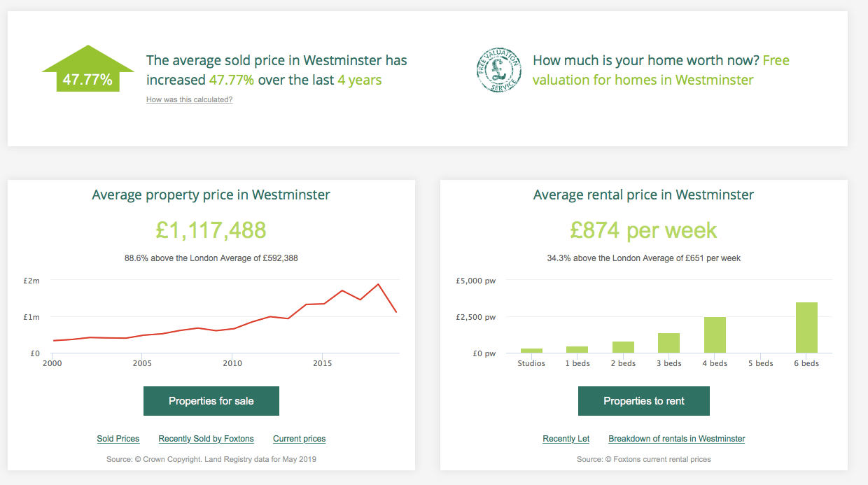This screenshot has height=485, width=868.
Task: Click the 2 beds rental bar
Action: point(623,347)
